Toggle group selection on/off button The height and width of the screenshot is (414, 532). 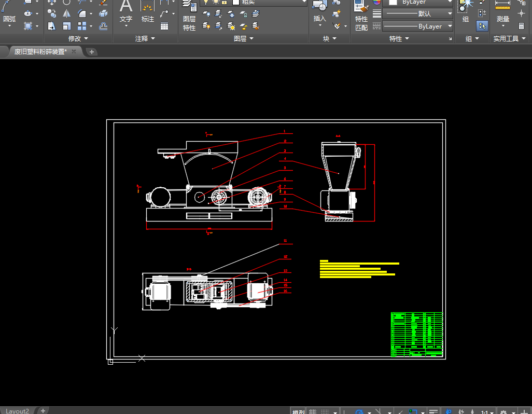point(482,26)
